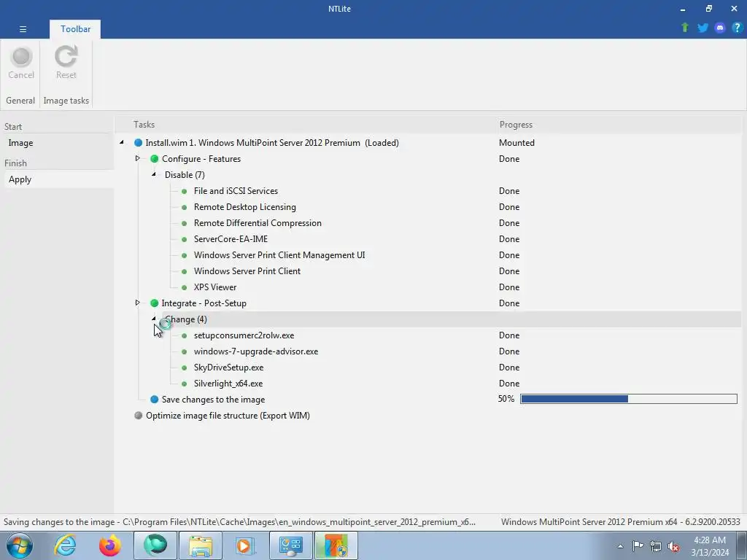Open the Twitter bird icon

(703, 28)
